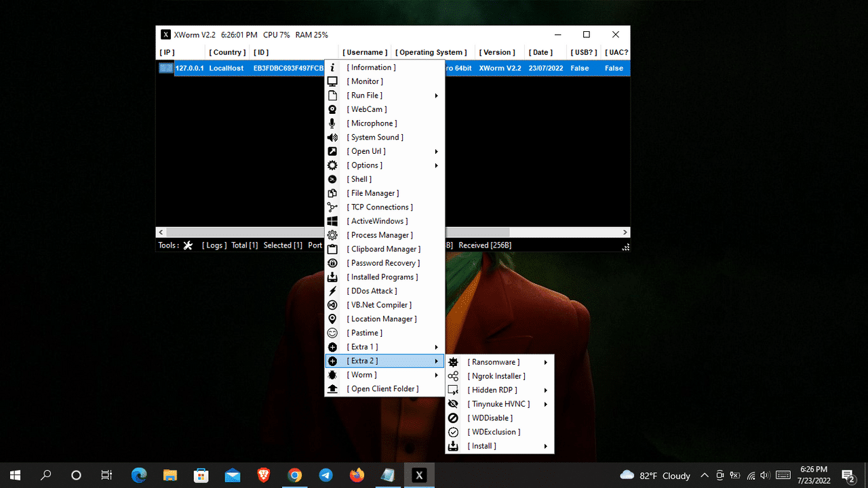Click the Tools wrench icon in status bar
The width and height of the screenshot is (868, 488).
(189, 245)
